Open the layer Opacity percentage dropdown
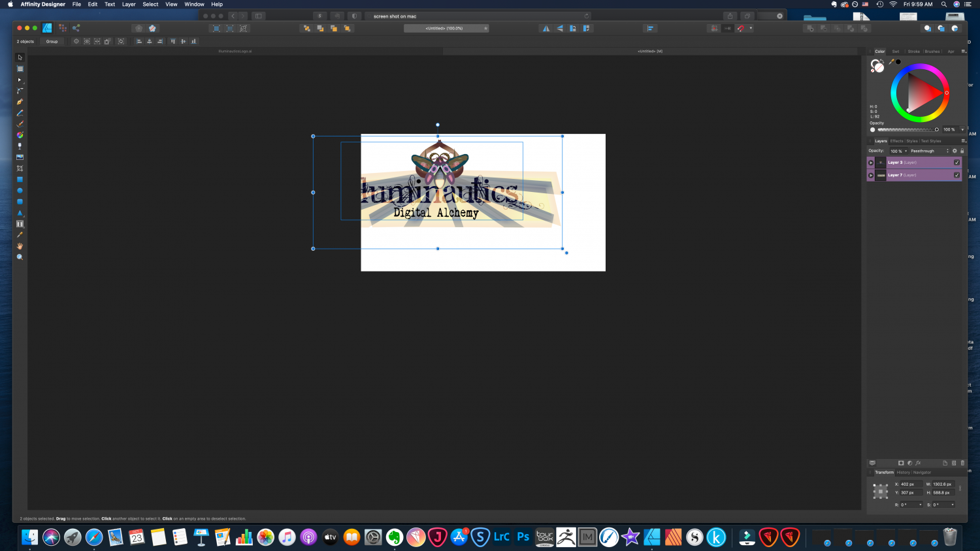This screenshot has height=551, width=980. click(x=906, y=151)
